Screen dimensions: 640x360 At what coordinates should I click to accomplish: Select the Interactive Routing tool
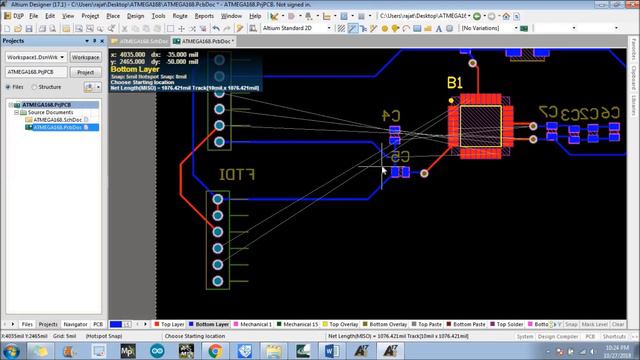tap(353, 28)
